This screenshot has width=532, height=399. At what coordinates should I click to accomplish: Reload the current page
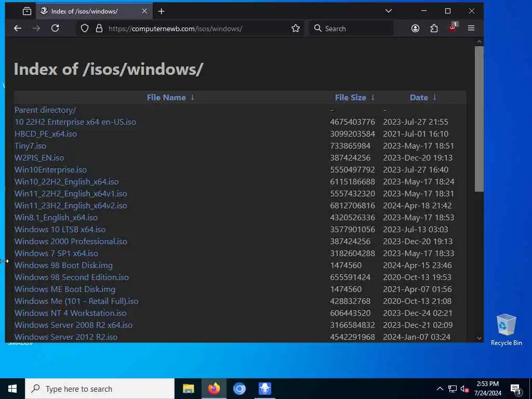[55, 29]
